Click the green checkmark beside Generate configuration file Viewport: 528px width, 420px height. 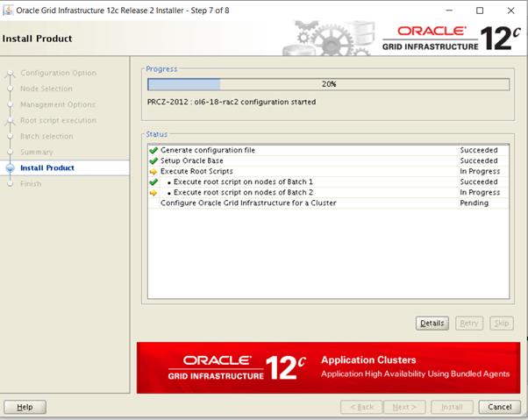(x=153, y=151)
